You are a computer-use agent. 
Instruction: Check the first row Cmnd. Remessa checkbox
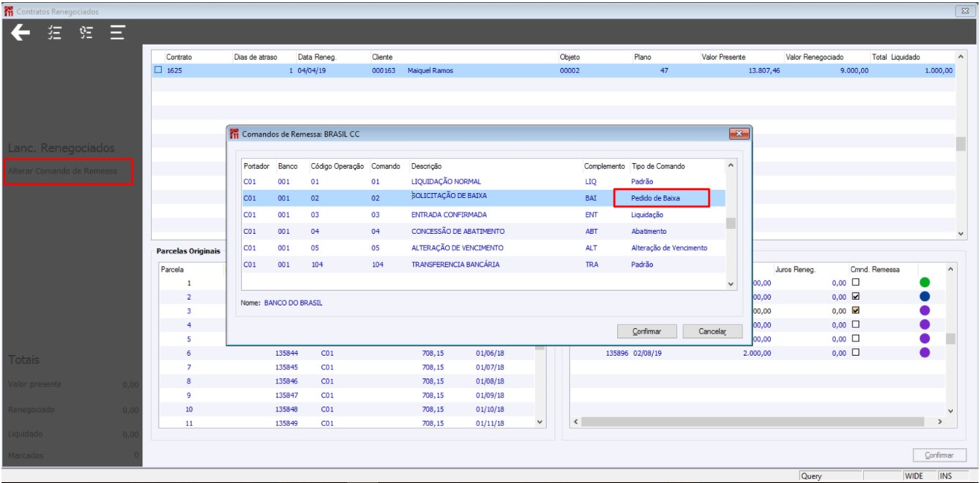tap(855, 283)
